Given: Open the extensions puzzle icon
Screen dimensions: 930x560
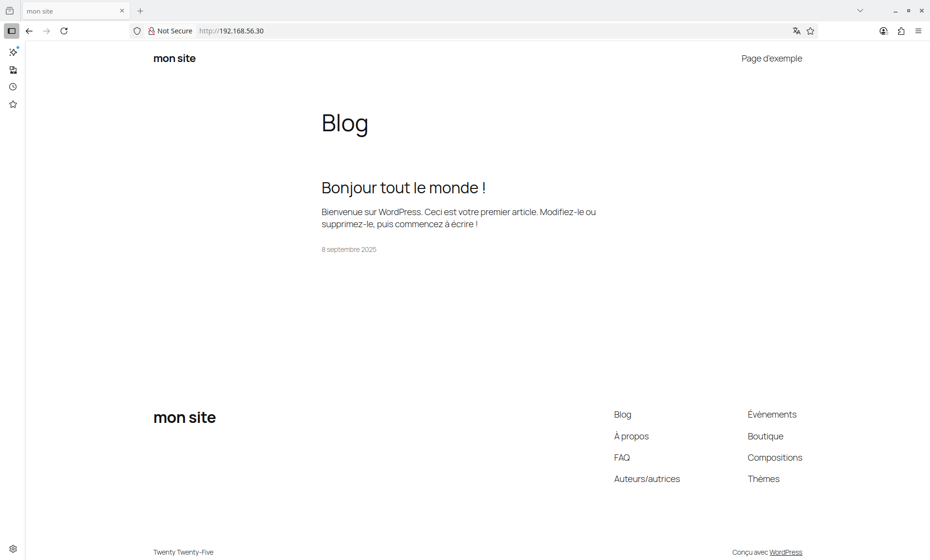Looking at the screenshot, I should pyautogui.click(x=901, y=31).
